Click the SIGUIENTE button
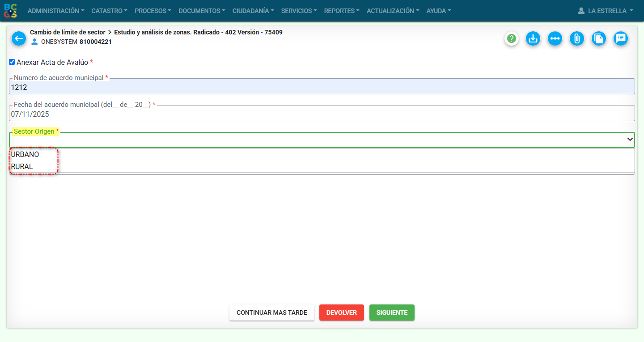The width and height of the screenshot is (644, 342). [392, 312]
